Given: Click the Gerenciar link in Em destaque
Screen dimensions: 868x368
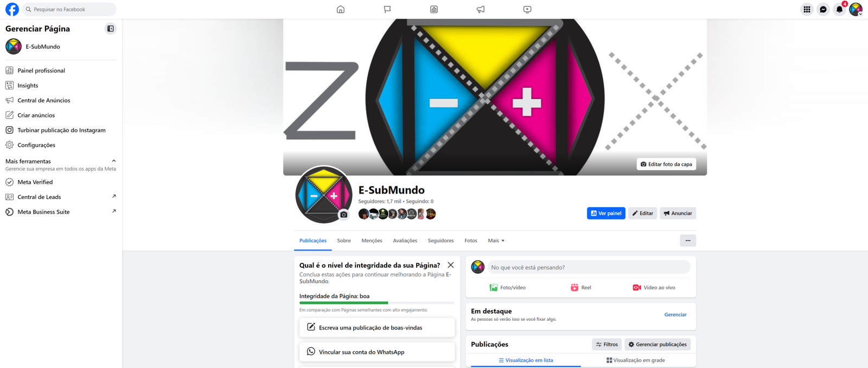Looking at the screenshot, I should coord(675,314).
